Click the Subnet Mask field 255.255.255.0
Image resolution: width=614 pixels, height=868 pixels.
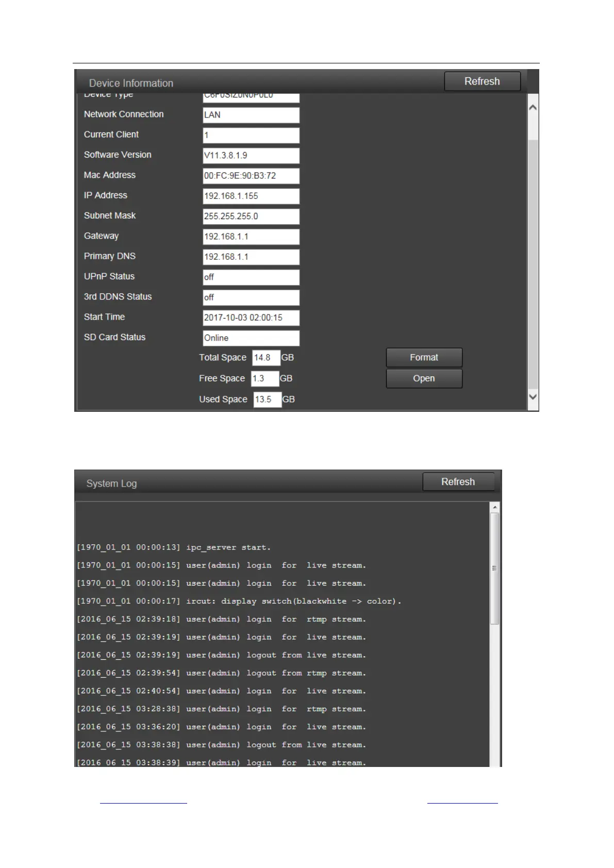tap(251, 216)
